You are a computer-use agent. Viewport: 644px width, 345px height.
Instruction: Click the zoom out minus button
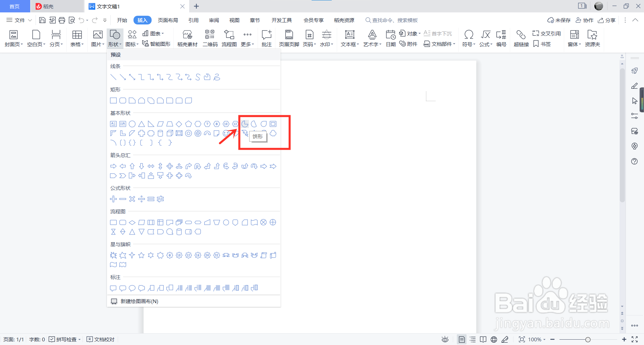(552, 339)
